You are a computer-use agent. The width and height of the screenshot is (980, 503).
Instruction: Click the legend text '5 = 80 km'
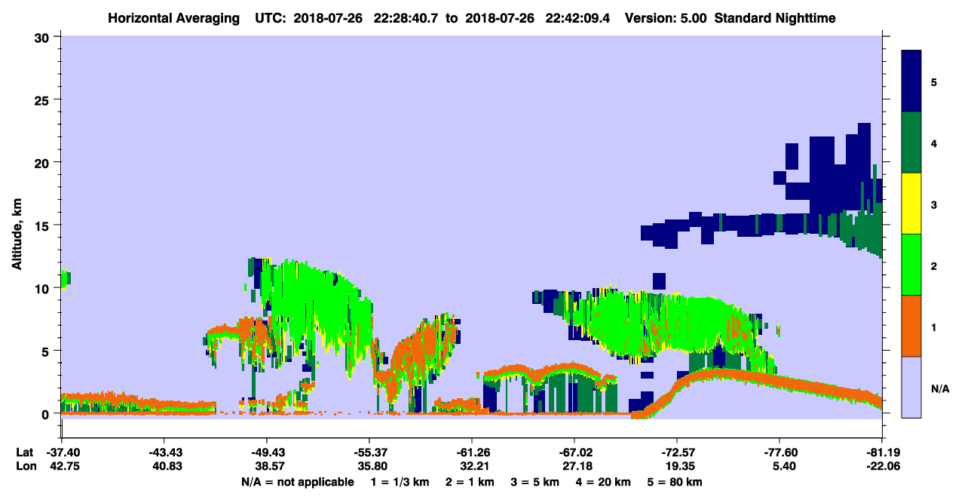tap(675, 482)
